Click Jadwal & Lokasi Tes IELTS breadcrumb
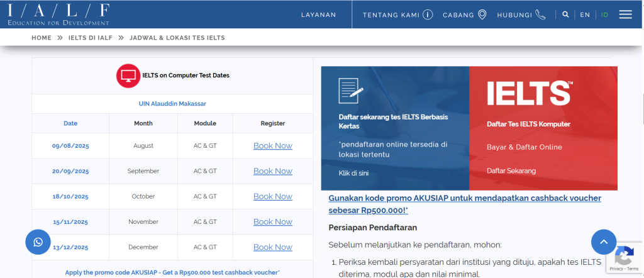 tap(177, 38)
